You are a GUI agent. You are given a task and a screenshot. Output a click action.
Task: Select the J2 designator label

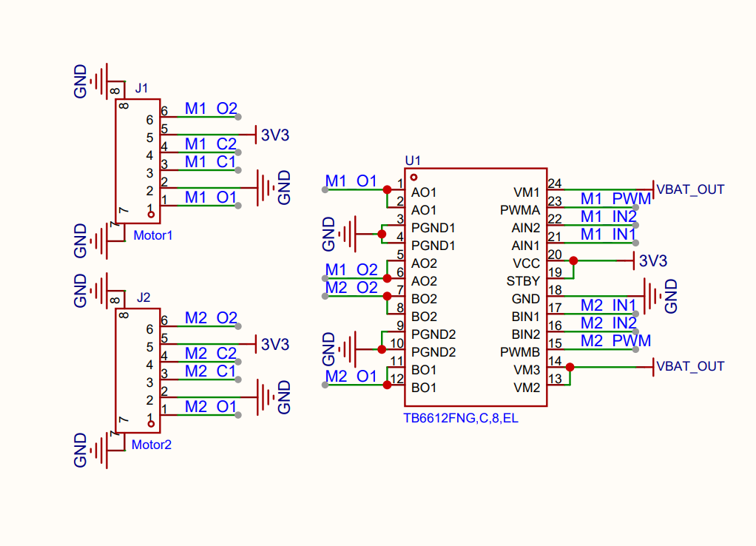tap(144, 297)
